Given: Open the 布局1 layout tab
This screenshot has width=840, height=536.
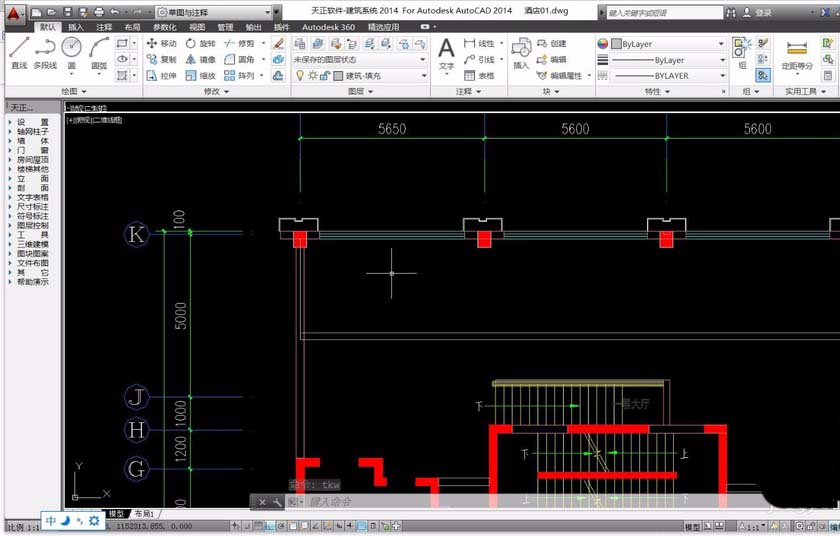Looking at the screenshot, I should (145, 513).
